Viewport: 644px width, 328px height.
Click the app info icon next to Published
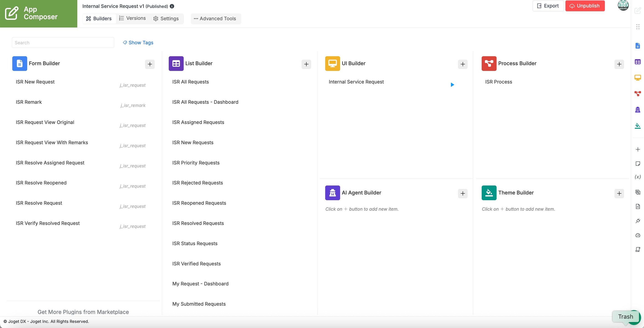[x=172, y=6]
